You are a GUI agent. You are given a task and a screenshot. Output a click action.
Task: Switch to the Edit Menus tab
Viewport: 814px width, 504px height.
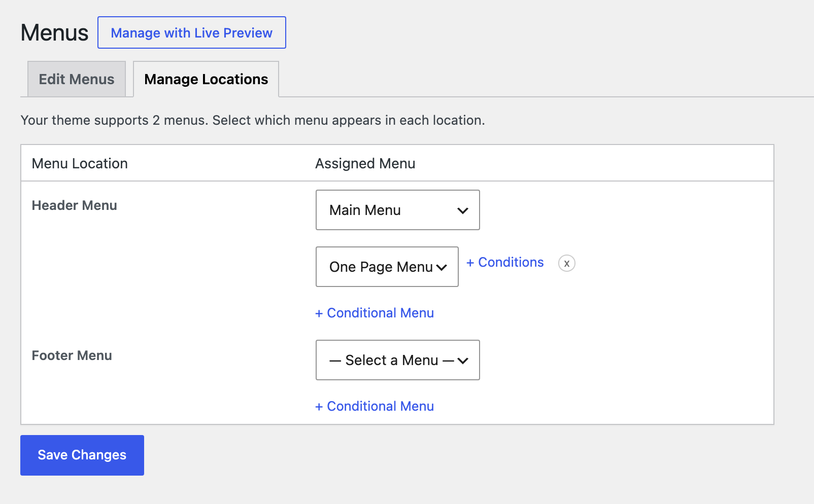[x=77, y=79]
